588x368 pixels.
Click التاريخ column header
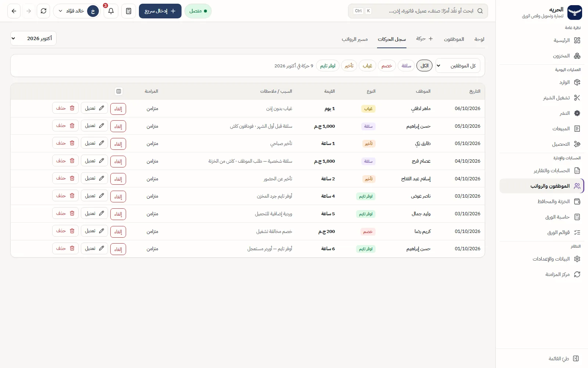pyautogui.click(x=475, y=91)
